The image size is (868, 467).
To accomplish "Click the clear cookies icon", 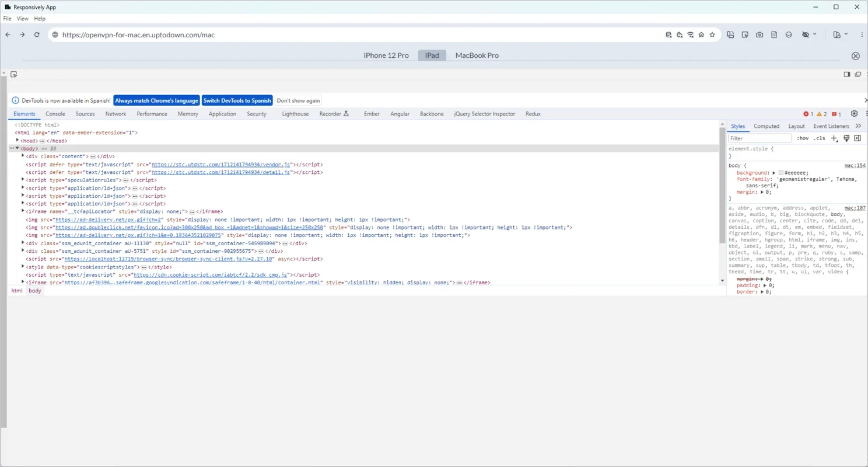I will [x=680, y=35].
